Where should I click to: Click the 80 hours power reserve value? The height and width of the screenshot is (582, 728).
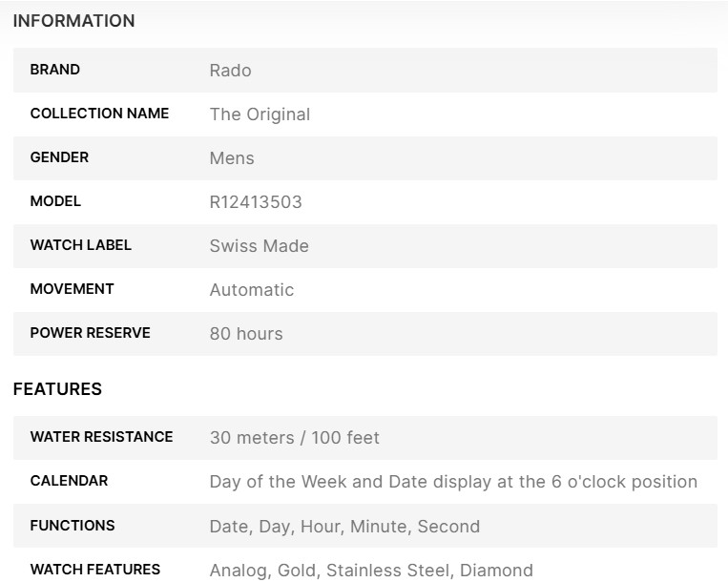point(246,334)
